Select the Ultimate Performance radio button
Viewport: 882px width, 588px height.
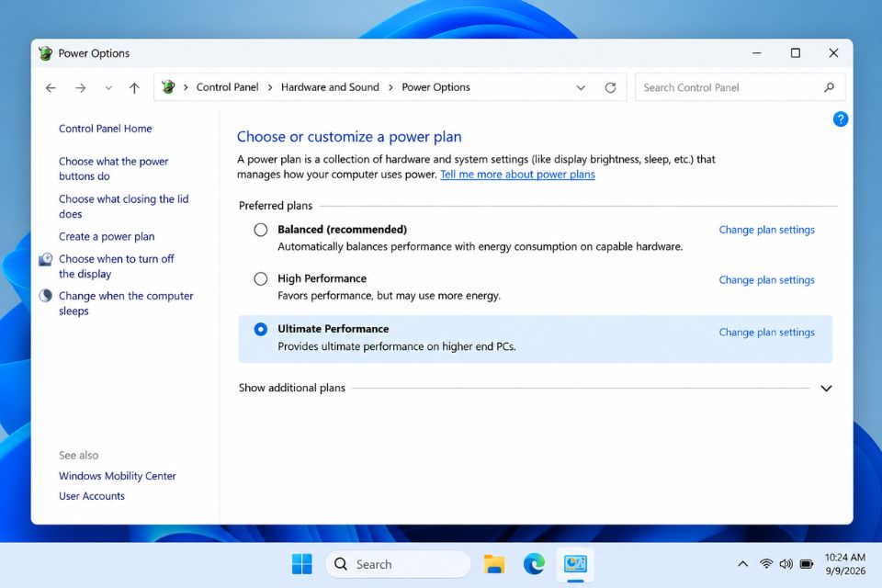pyautogui.click(x=260, y=329)
